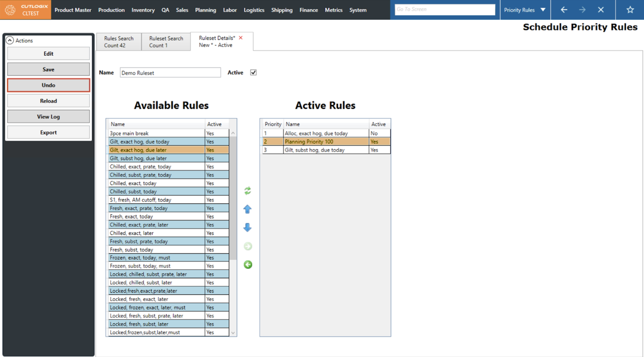Click the green left arrow remove-rule icon
The image size is (644, 357).
(x=248, y=265)
